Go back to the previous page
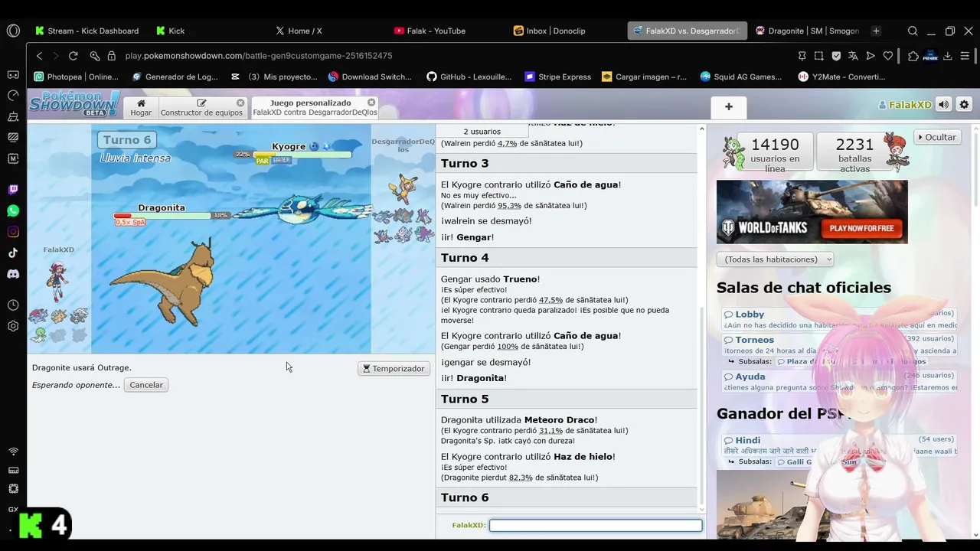980x551 pixels. click(40, 56)
